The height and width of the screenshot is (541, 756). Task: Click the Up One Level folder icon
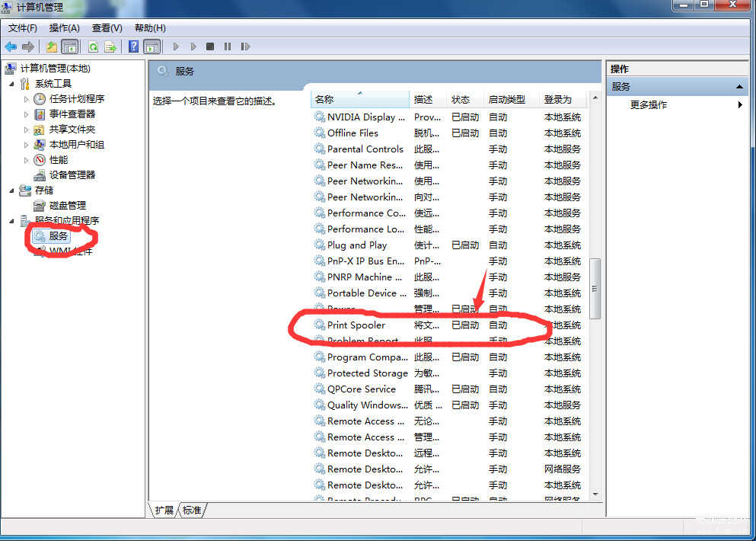pos(52,46)
